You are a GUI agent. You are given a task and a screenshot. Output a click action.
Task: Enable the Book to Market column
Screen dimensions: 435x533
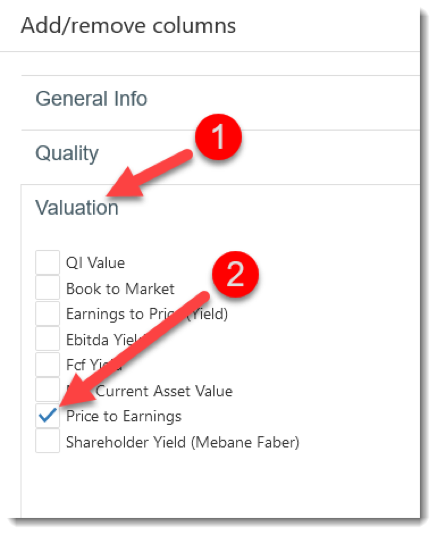click(48, 288)
